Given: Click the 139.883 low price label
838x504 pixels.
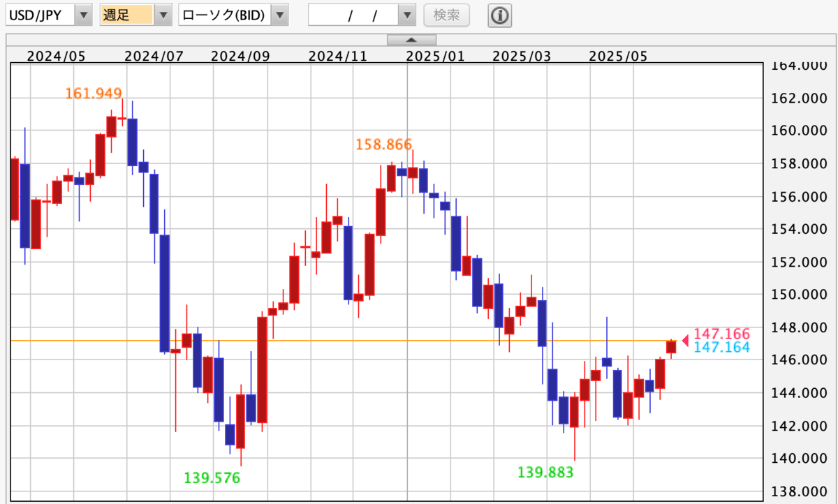Looking at the screenshot, I should point(545,473).
